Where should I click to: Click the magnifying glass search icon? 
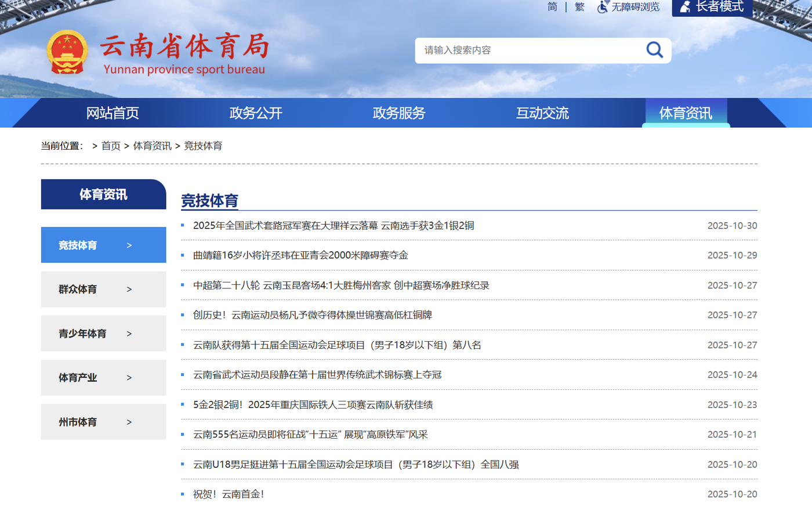coord(654,50)
